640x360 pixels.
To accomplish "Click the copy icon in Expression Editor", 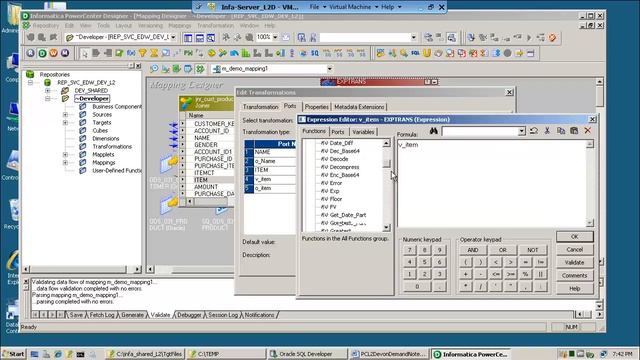I will pos(561,131).
